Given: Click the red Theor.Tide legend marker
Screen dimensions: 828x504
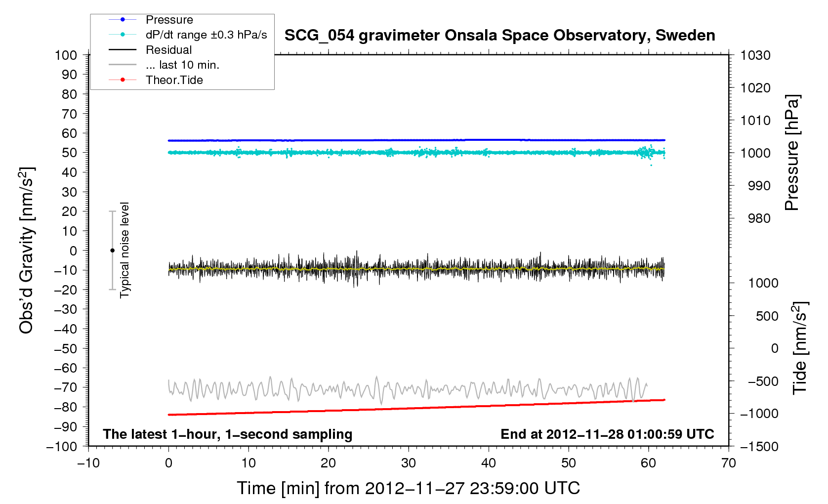Looking at the screenshot, I should point(123,80).
